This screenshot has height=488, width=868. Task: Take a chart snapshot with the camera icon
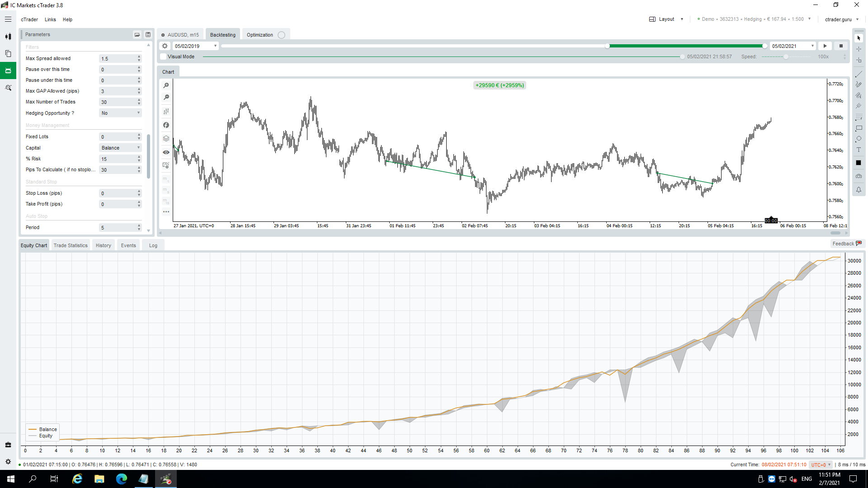click(859, 176)
